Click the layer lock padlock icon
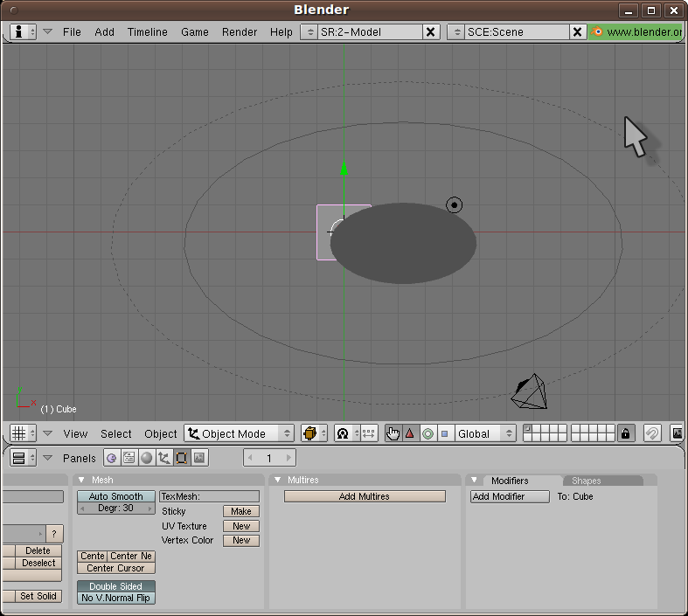Image resolution: width=688 pixels, height=616 pixels. tap(625, 433)
